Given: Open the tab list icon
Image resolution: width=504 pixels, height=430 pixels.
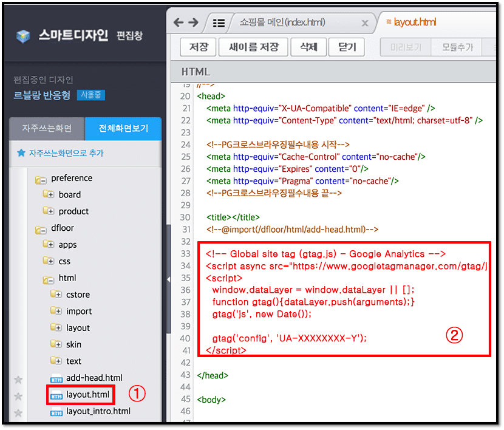Looking at the screenshot, I should click(x=219, y=23).
